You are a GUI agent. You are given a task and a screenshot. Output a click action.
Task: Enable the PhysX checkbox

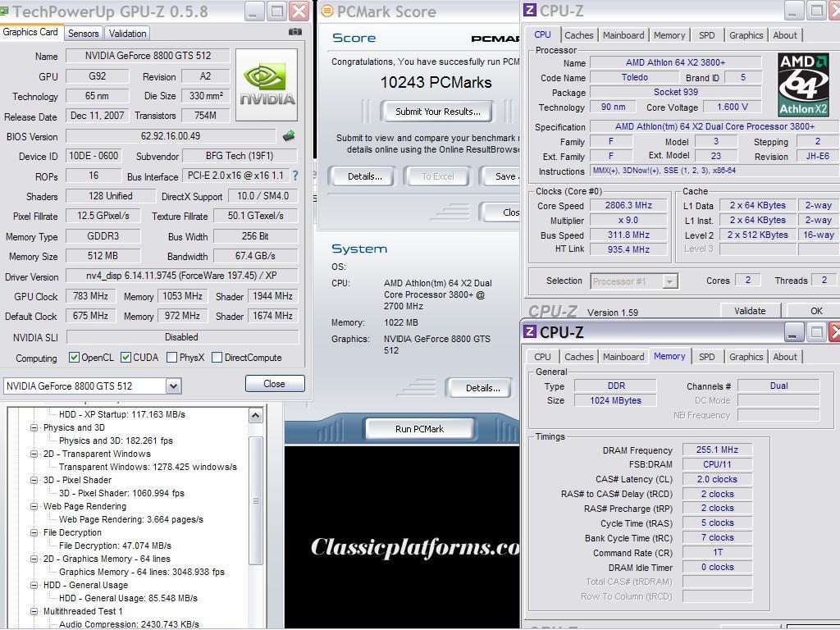(171, 358)
